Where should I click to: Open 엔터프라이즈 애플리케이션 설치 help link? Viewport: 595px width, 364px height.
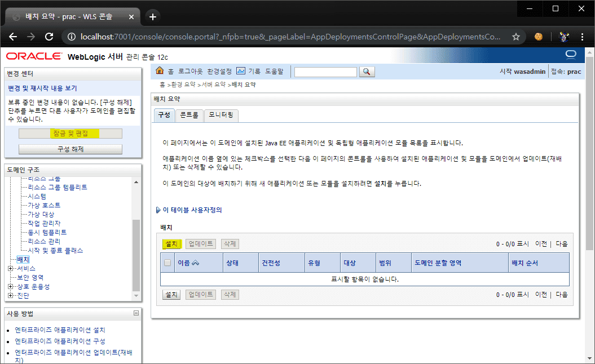[60, 330]
